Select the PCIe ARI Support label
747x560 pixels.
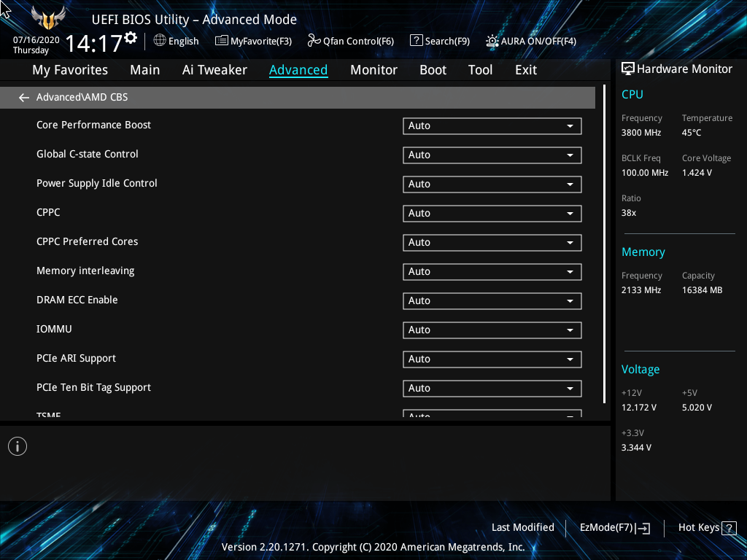pyautogui.click(x=76, y=359)
